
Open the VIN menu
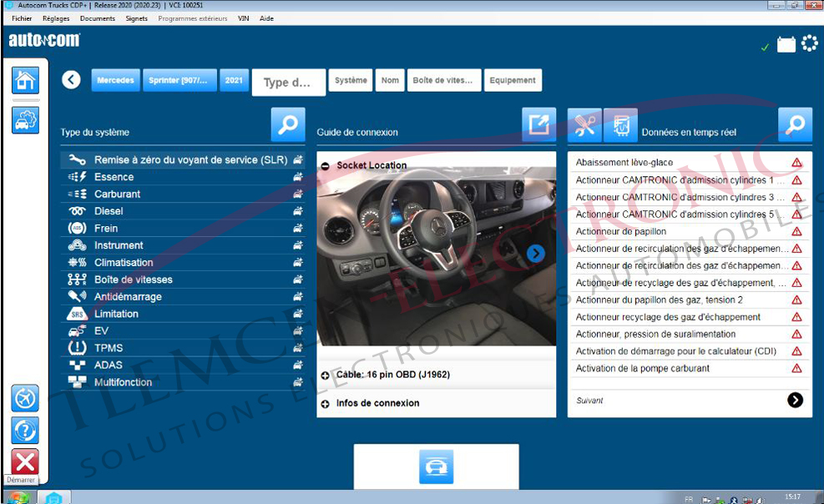pos(243,18)
